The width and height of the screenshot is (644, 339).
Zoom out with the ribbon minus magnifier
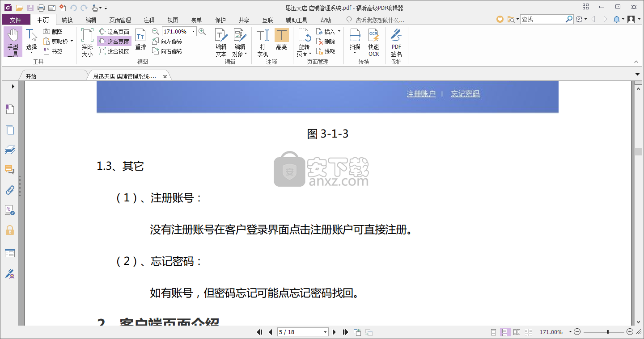[x=155, y=31]
